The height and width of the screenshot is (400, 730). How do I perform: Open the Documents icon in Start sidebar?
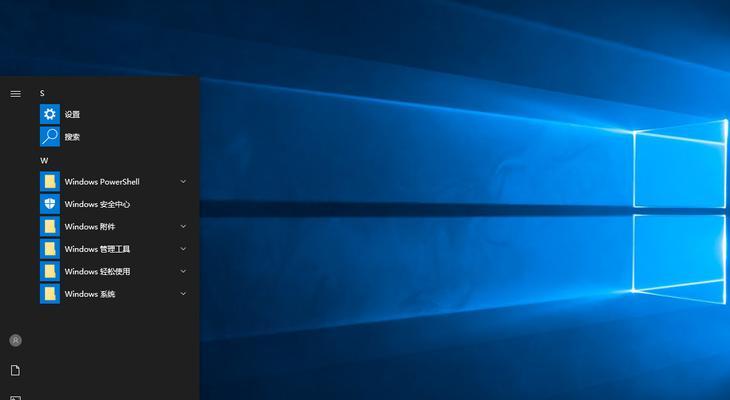pyautogui.click(x=15, y=371)
